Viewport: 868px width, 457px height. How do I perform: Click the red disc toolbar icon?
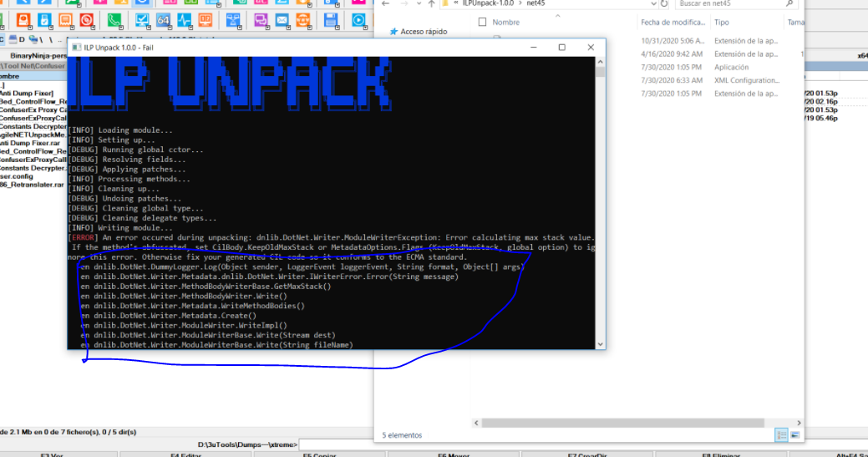(86, 21)
